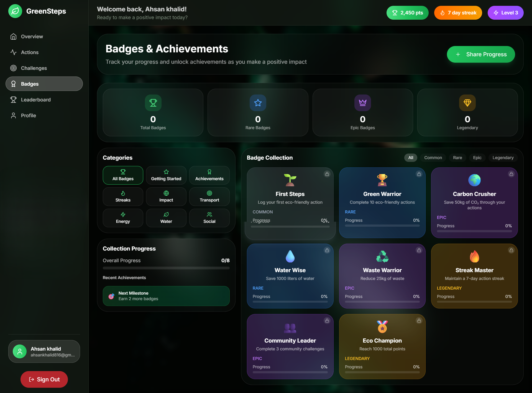Open the Eco Champion badge card

click(382, 346)
